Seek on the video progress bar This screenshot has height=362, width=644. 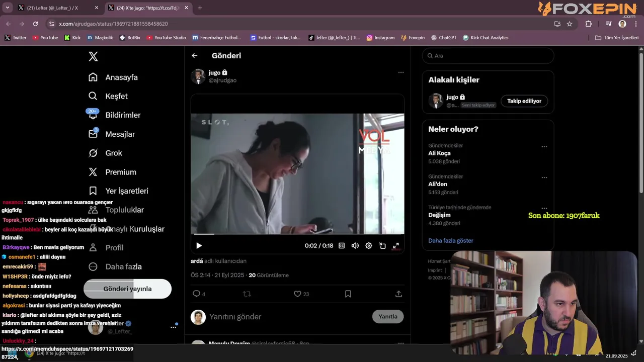pos(297,234)
